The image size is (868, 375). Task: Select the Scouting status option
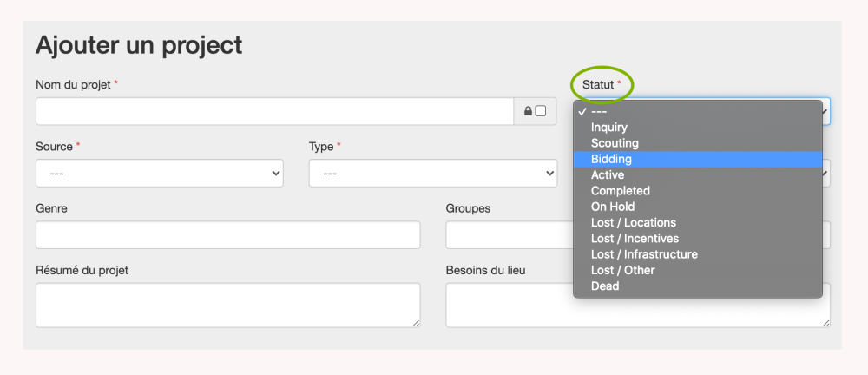[x=615, y=143]
